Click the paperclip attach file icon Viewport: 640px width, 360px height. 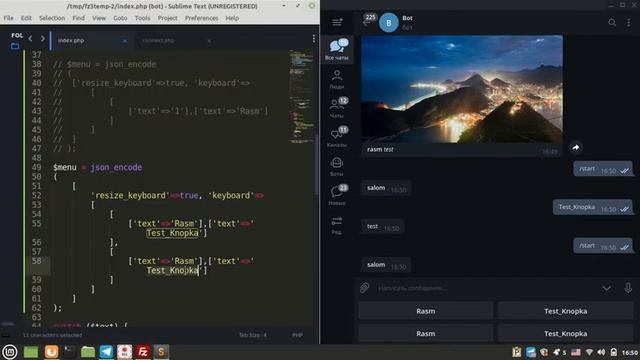tap(364, 288)
